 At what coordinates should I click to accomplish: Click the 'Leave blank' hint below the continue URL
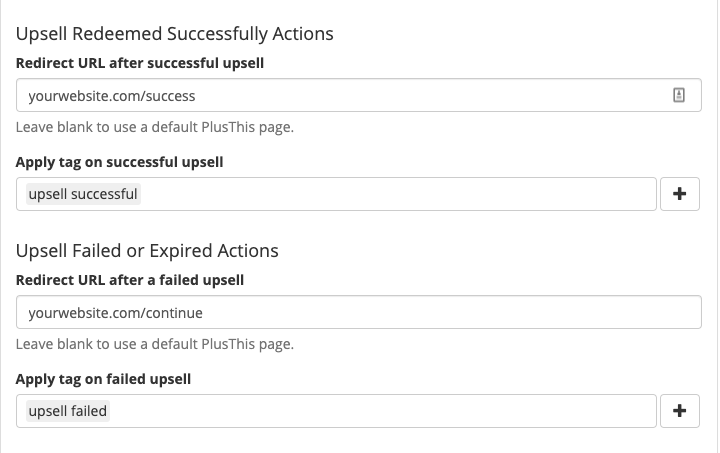[155, 344]
